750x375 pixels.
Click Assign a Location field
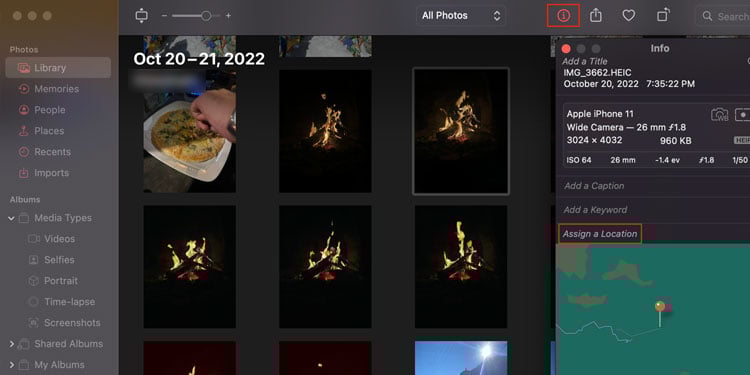pyautogui.click(x=600, y=234)
